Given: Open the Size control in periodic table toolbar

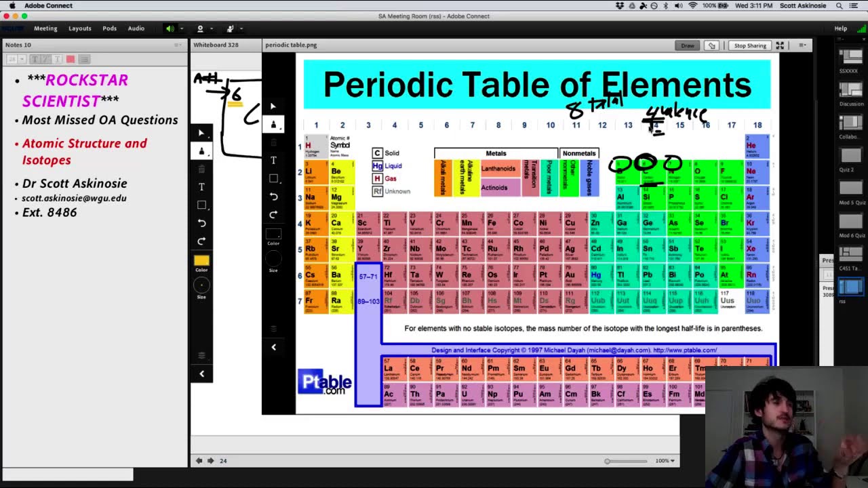Looking at the screenshot, I should (x=273, y=258).
